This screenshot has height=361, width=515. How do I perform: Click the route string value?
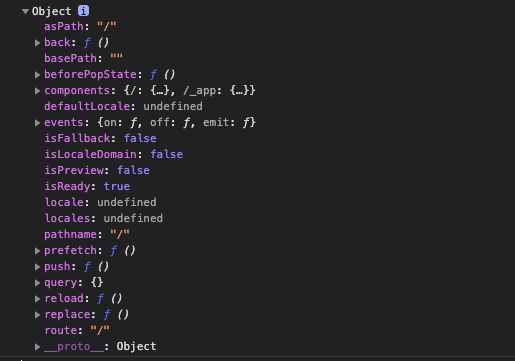100,330
